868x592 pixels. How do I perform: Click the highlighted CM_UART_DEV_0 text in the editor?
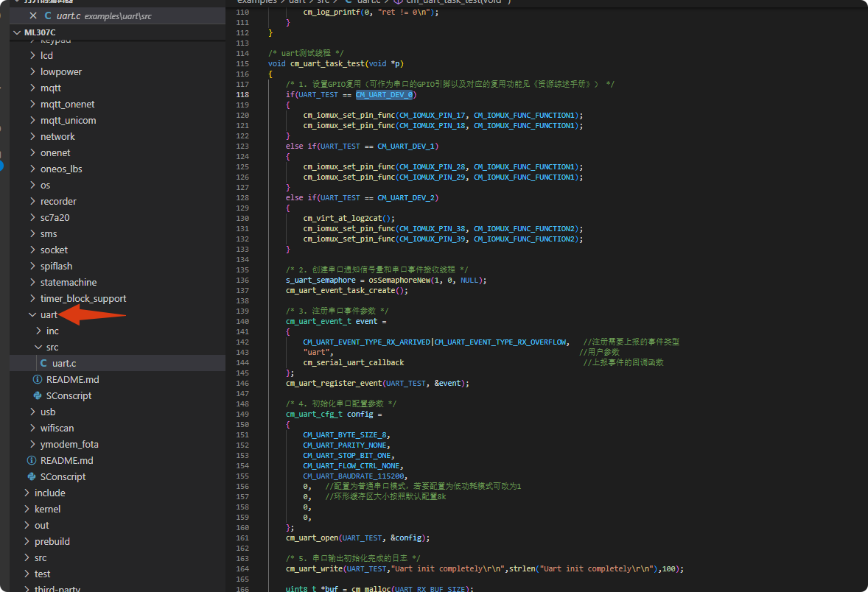[385, 95]
